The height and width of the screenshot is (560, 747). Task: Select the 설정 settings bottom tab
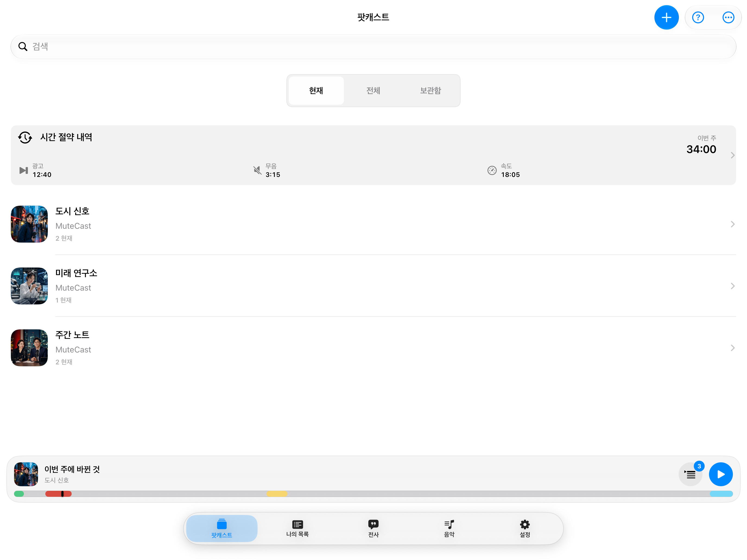[x=524, y=528]
